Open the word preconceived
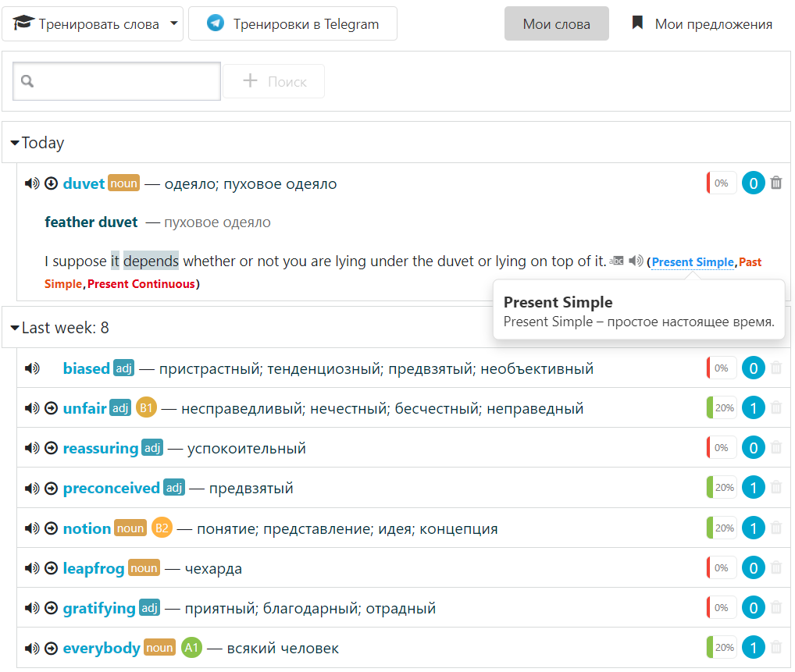The height and width of the screenshot is (672, 795). coord(111,488)
